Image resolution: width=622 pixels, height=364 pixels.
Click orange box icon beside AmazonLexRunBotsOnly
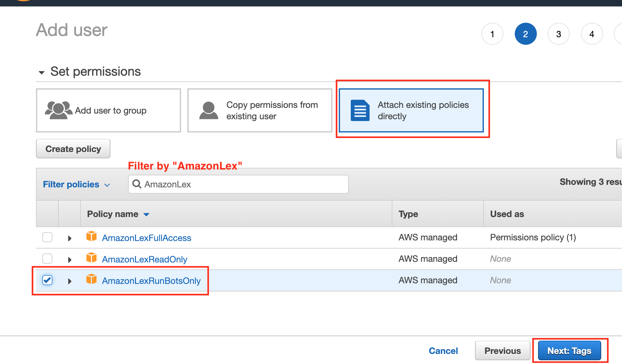[x=91, y=279]
